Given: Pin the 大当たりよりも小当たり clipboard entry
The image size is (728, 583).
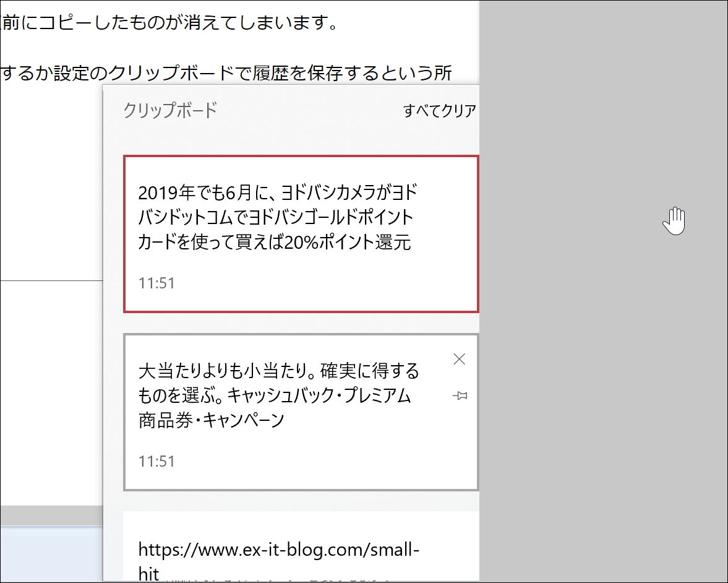Looking at the screenshot, I should point(460,396).
